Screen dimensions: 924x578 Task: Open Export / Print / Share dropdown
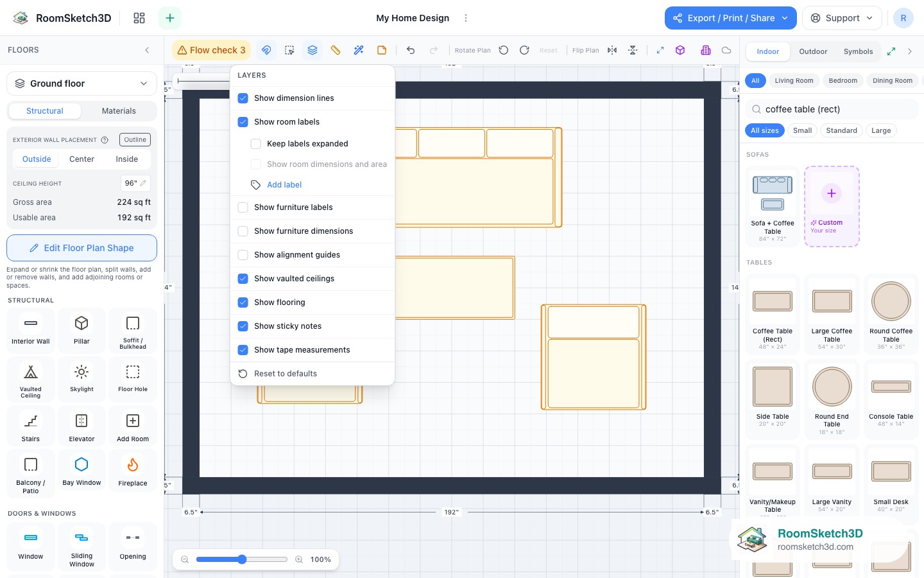731,18
